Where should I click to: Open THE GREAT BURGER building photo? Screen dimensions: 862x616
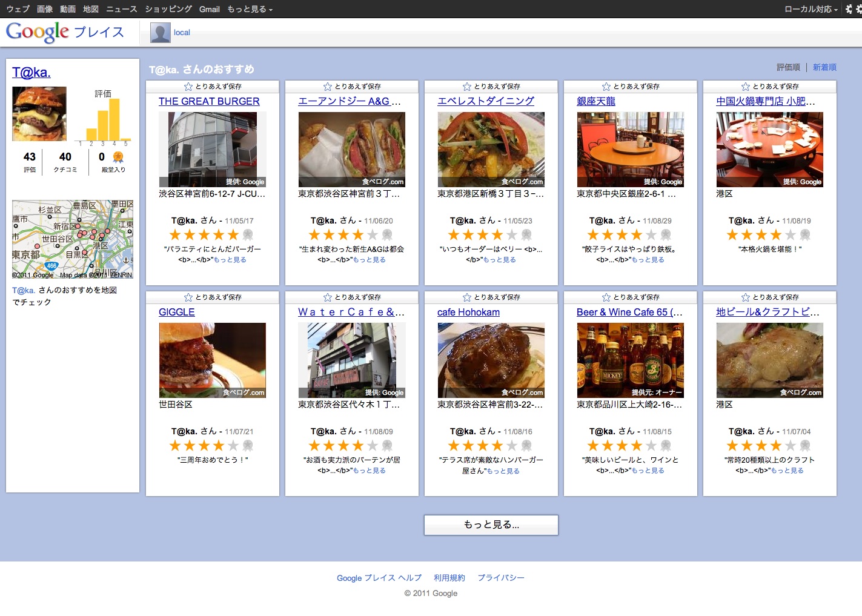(x=213, y=150)
